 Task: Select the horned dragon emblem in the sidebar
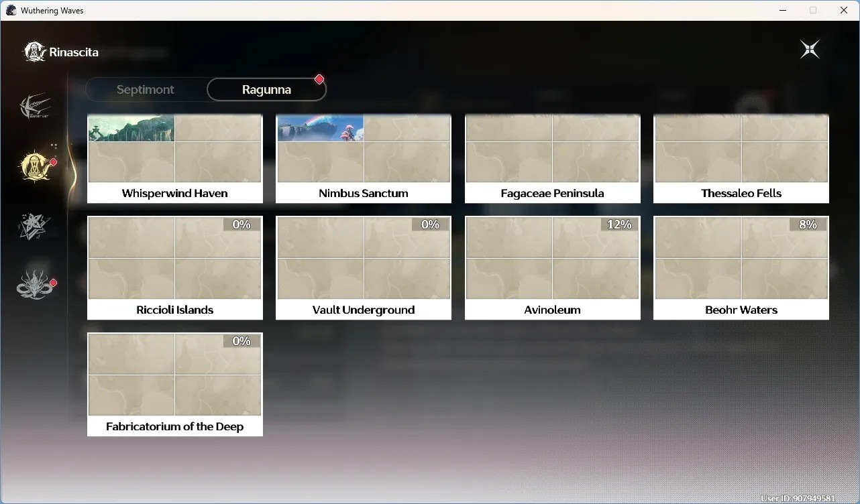point(35,285)
